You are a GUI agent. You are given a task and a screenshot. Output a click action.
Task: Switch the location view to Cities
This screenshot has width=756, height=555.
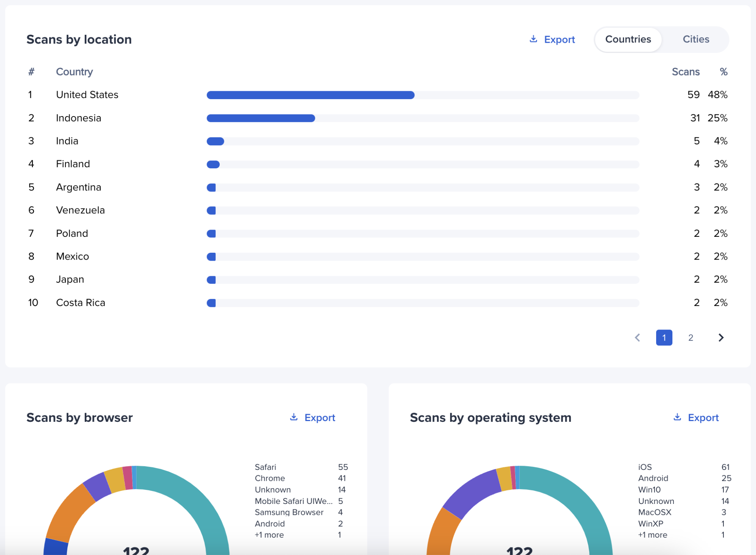point(695,39)
